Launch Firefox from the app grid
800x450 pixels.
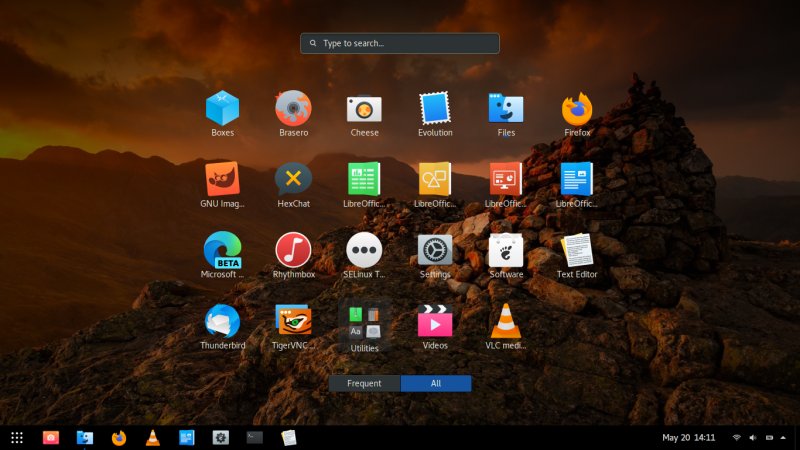click(577, 108)
